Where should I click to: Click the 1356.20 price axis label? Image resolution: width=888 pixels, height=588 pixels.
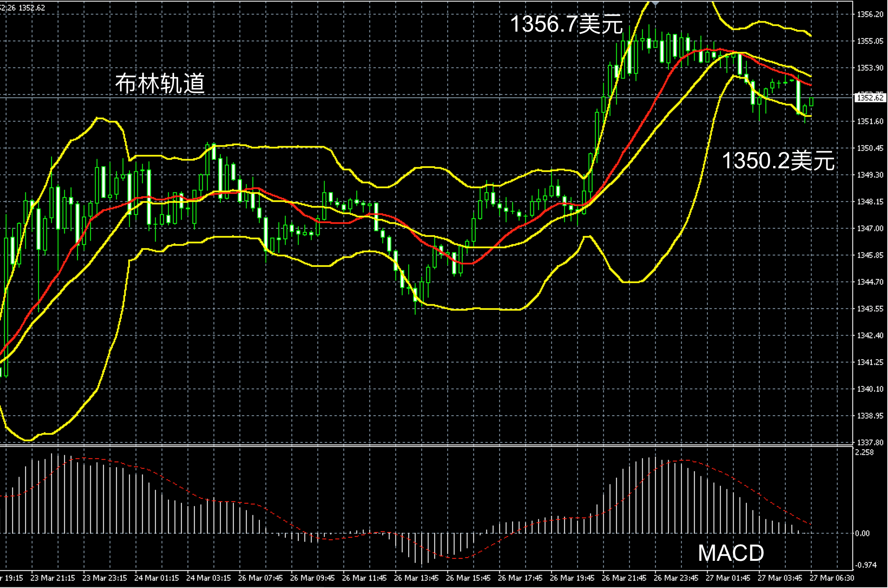(x=870, y=15)
